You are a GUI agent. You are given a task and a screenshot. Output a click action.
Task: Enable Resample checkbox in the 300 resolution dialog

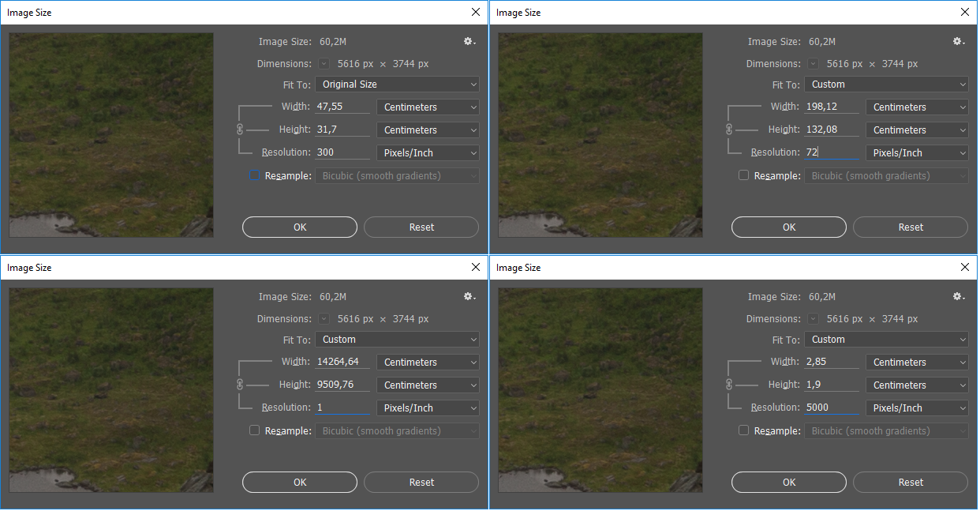click(x=255, y=175)
